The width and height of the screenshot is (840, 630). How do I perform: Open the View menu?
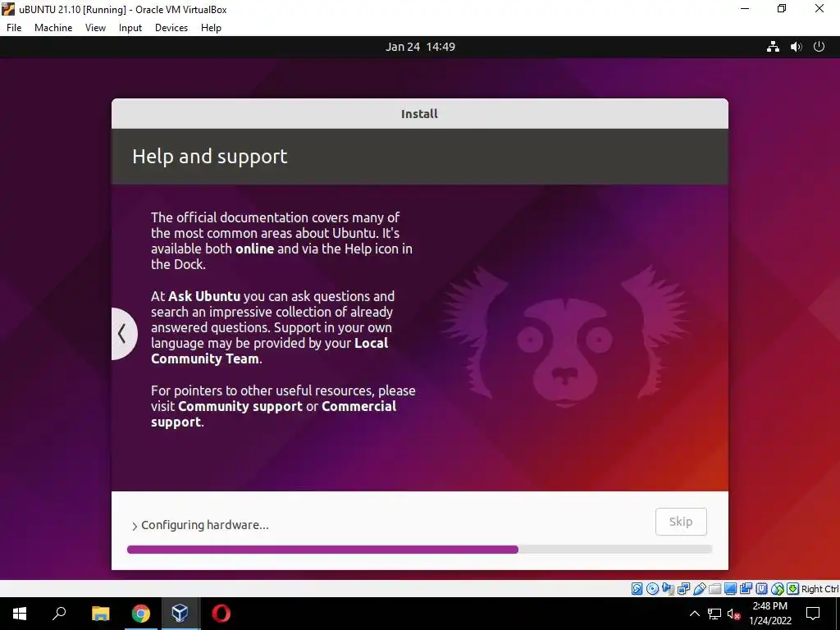(95, 28)
